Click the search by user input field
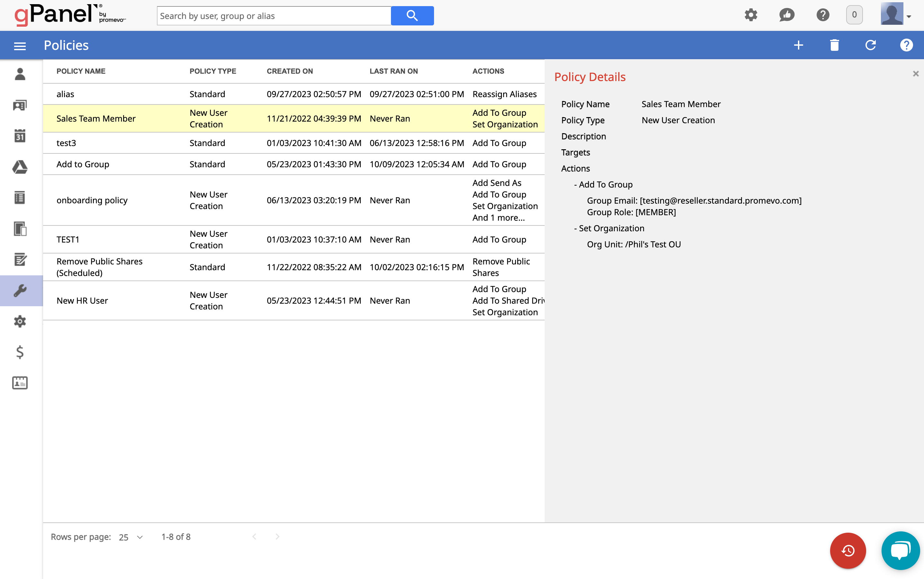Image resolution: width=924 pixels, height=579 pixels. coord(274,16)
